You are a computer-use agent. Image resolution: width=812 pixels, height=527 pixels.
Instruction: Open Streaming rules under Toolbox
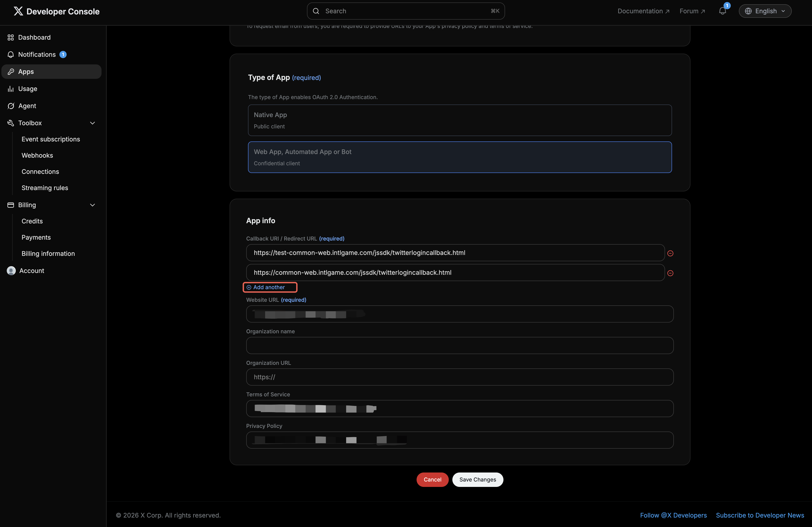pos(45,188)
